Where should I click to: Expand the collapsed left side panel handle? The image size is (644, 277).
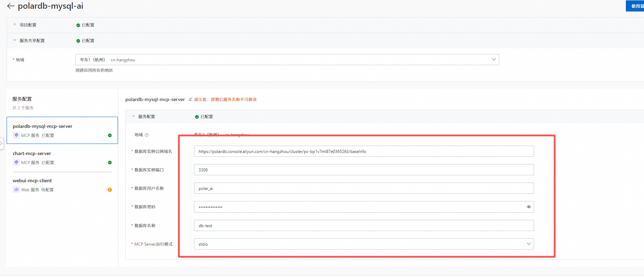(1, 143)
